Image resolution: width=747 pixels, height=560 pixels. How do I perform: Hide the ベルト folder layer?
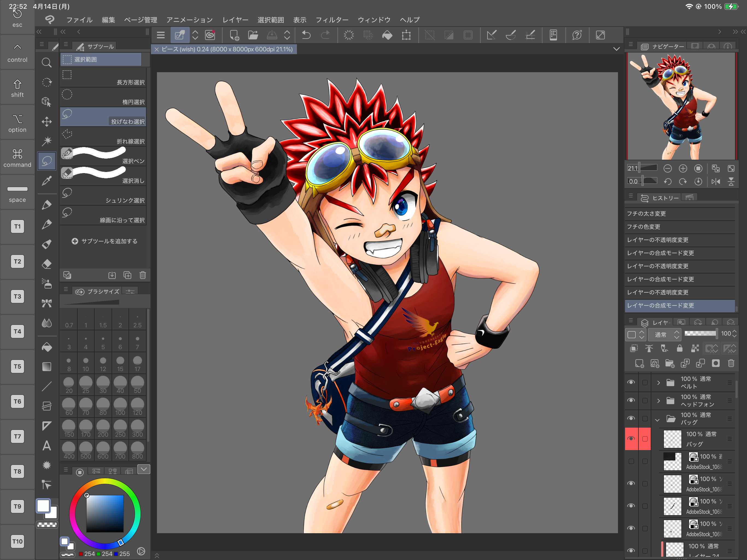631,382
